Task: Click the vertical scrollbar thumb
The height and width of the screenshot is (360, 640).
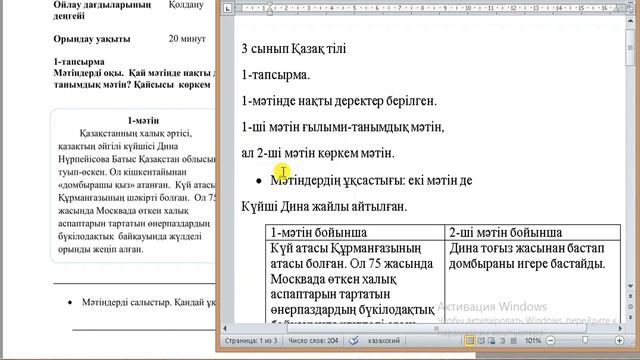Action: 631,46
